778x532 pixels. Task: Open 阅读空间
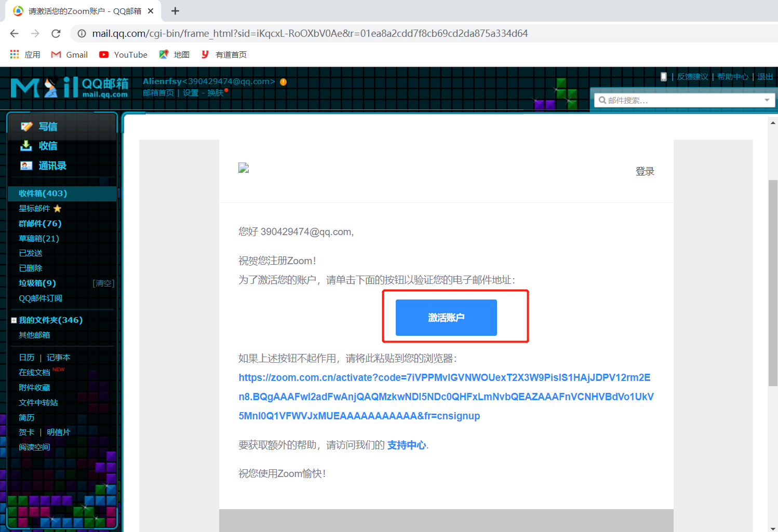[x=34, y=447]
